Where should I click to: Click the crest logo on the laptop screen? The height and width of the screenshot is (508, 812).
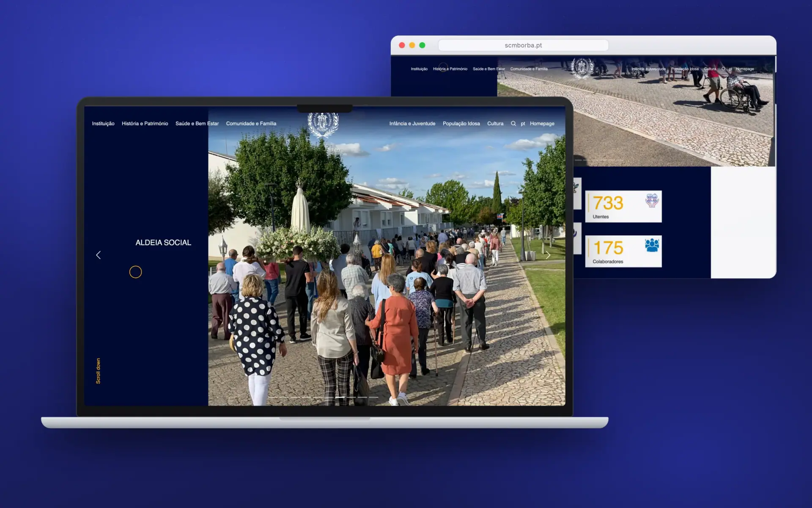coord(323,125)
